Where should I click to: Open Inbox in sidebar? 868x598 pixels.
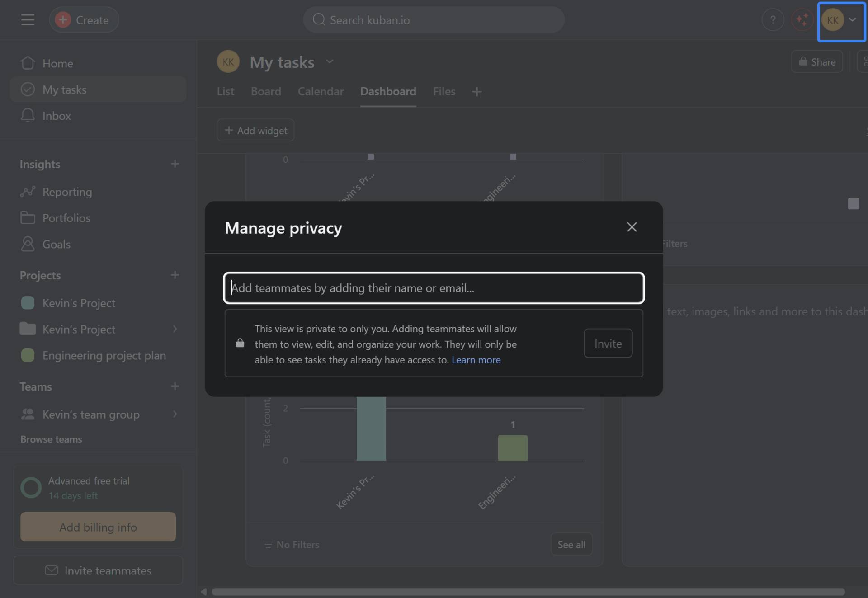tap(98, 116)
